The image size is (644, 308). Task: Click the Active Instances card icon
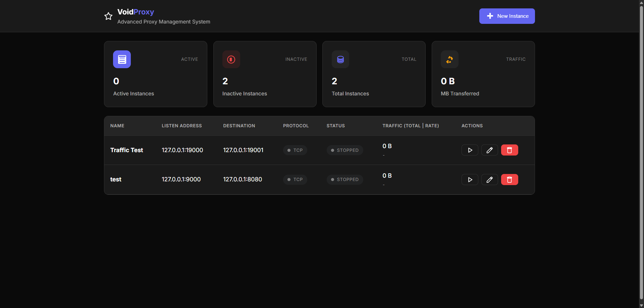122,59
